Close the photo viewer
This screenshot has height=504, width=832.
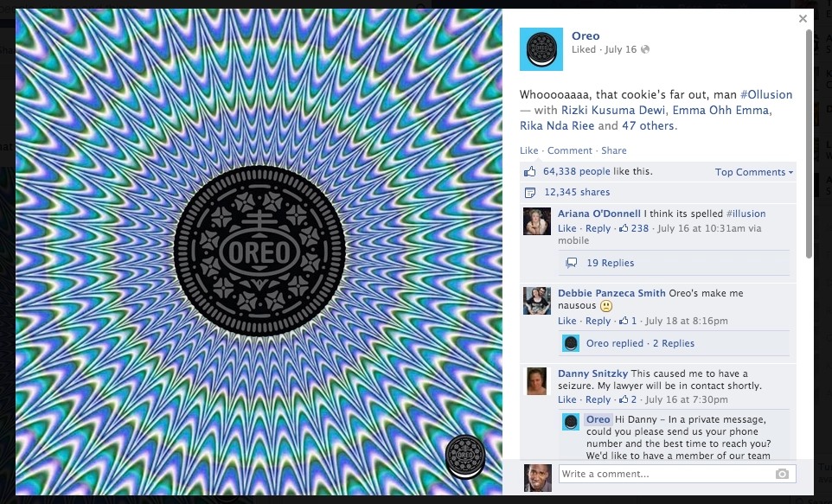click(803, 18)
